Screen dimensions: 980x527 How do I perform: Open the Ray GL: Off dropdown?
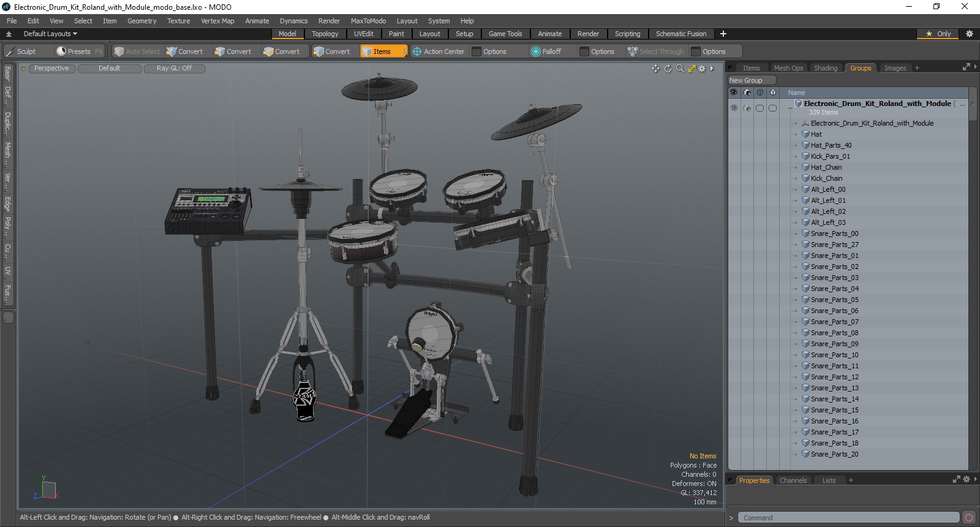coord(174,69)
